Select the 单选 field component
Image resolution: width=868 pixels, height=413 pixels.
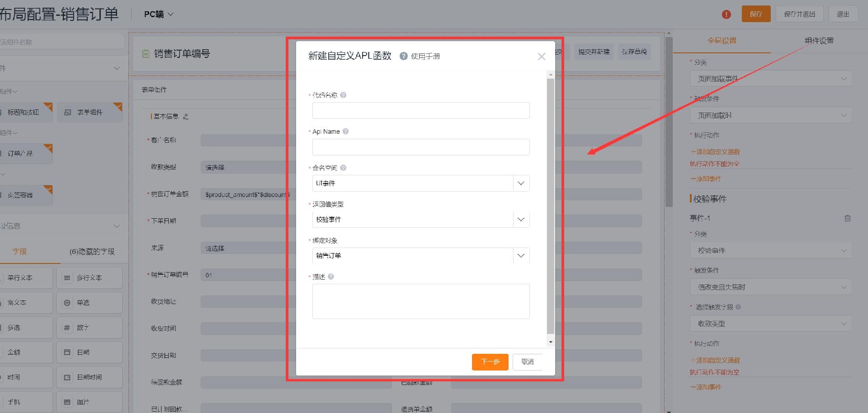click(90, 303)
